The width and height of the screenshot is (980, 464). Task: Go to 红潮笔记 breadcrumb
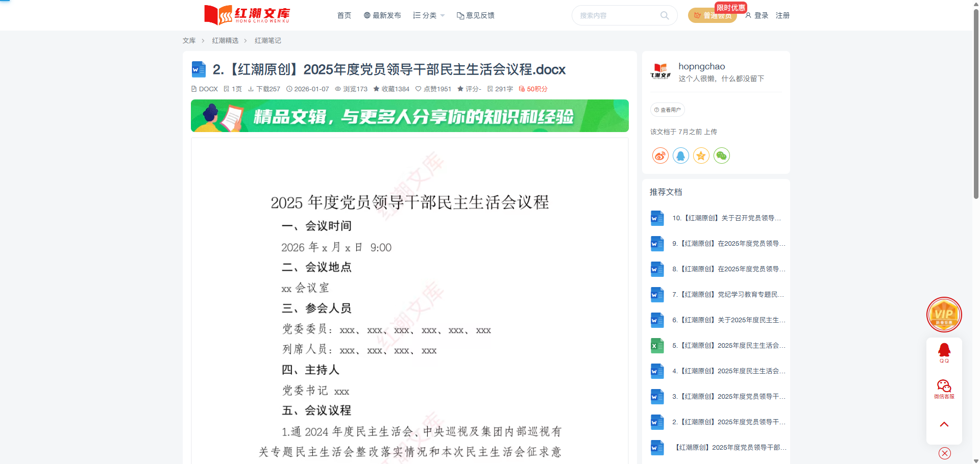coord(267,40)
